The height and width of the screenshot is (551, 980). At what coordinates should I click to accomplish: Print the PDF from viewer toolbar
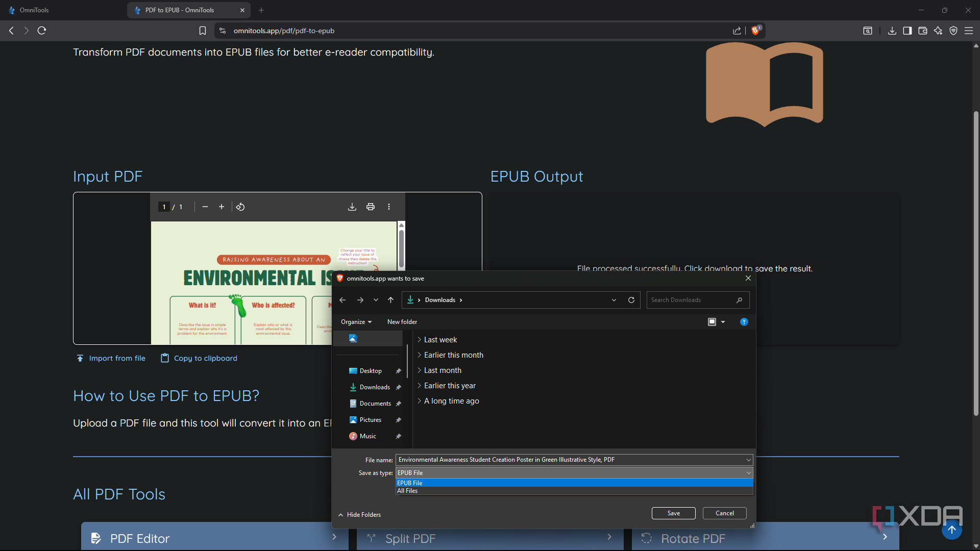coord(371,207)
